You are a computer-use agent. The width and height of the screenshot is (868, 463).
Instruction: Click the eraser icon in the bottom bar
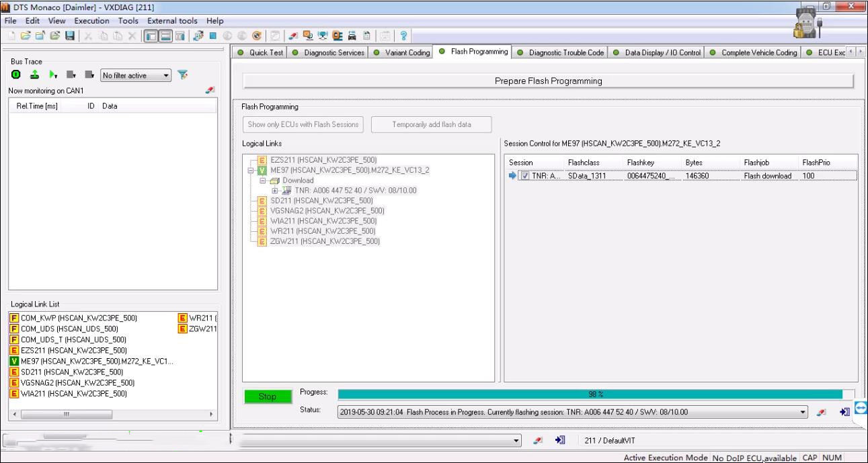click(537, 441)
